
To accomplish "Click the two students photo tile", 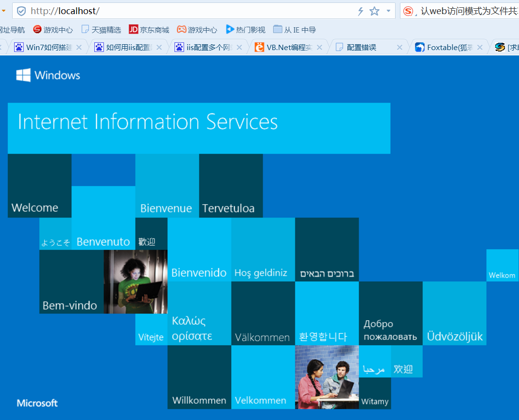I will [327, 377].
